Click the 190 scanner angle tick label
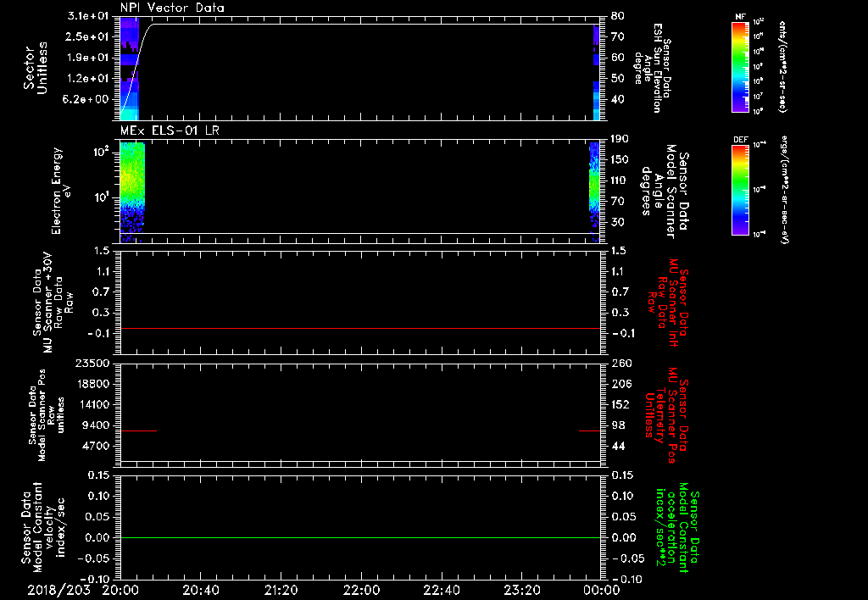The height and width of the screenshot is (600, 868). click(620, 139)
